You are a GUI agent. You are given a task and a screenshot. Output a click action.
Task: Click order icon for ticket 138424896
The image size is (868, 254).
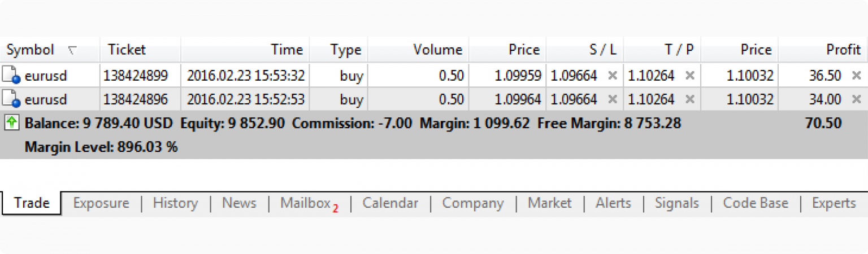11,100
